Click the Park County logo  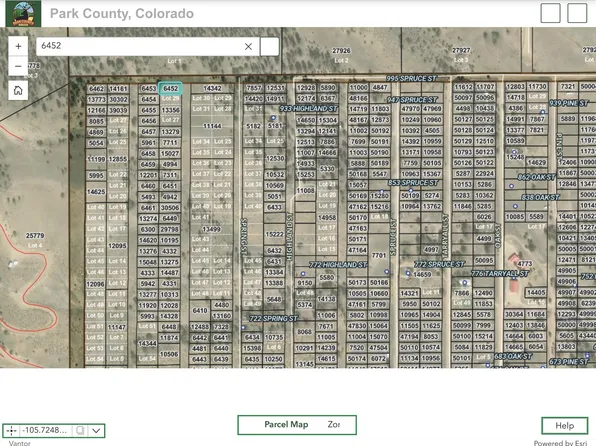pos(23,13)
